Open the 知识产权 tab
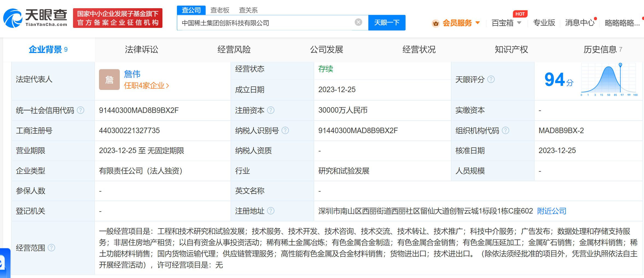644x278 pixels. 511,49
